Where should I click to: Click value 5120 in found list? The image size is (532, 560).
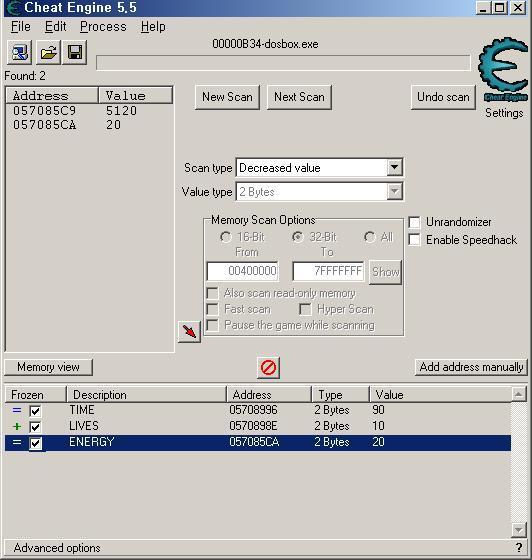pyautogui.click(x=121, y=111)
